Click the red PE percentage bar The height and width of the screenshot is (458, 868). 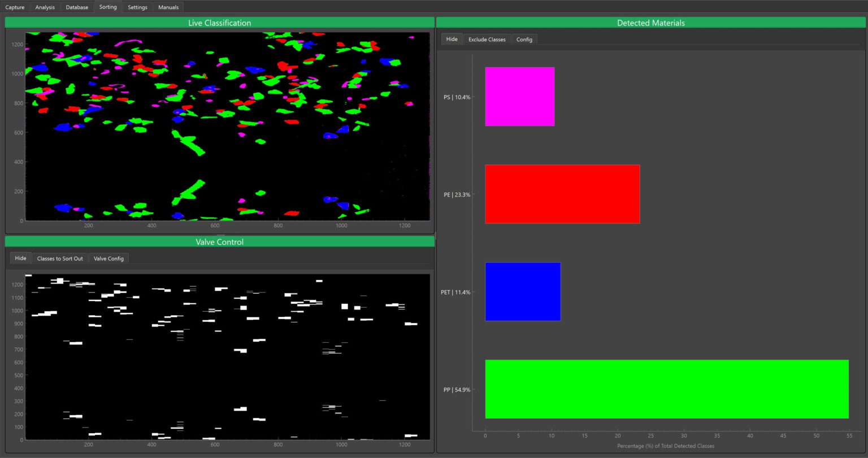pos(562,194)
